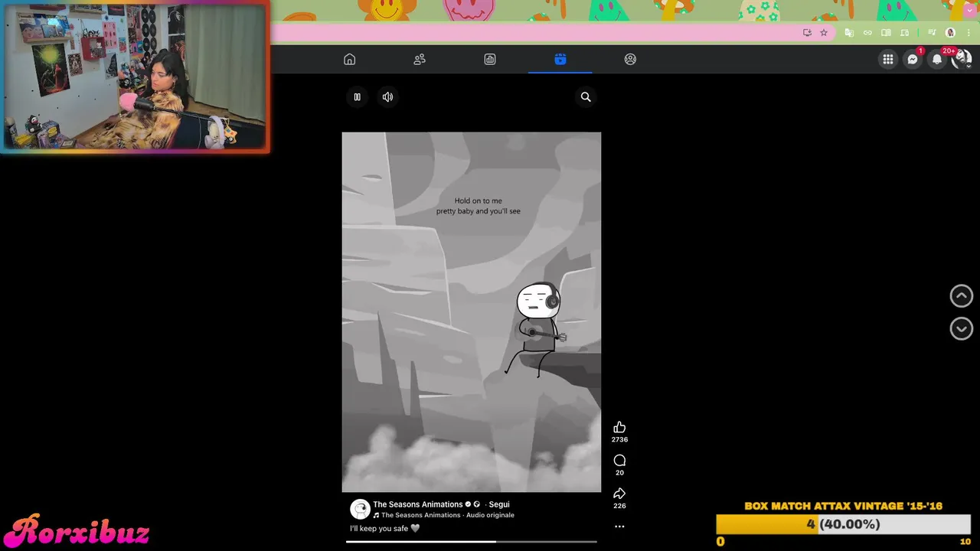980x551 pixels.
Task: Select the Reels video tab
Action: 560,60
